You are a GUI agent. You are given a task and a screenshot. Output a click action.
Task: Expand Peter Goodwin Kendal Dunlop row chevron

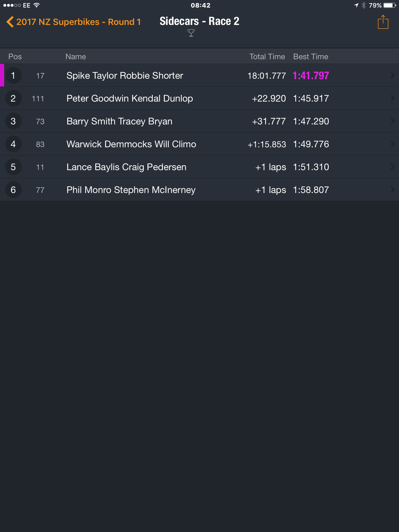(x=393, y=98)
